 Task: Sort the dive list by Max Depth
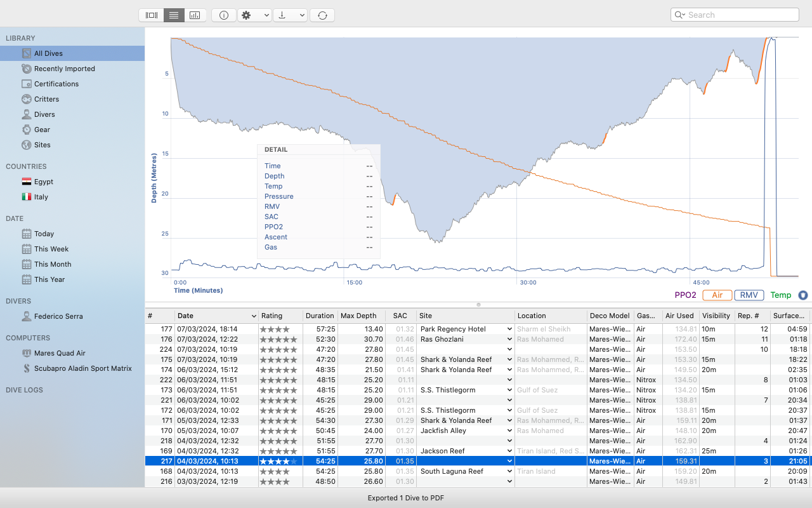tap(358, 316)
